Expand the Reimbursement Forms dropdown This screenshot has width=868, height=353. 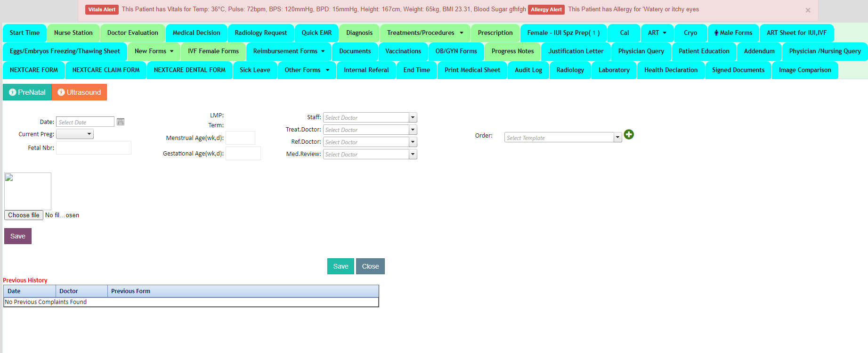coord(289,51)
